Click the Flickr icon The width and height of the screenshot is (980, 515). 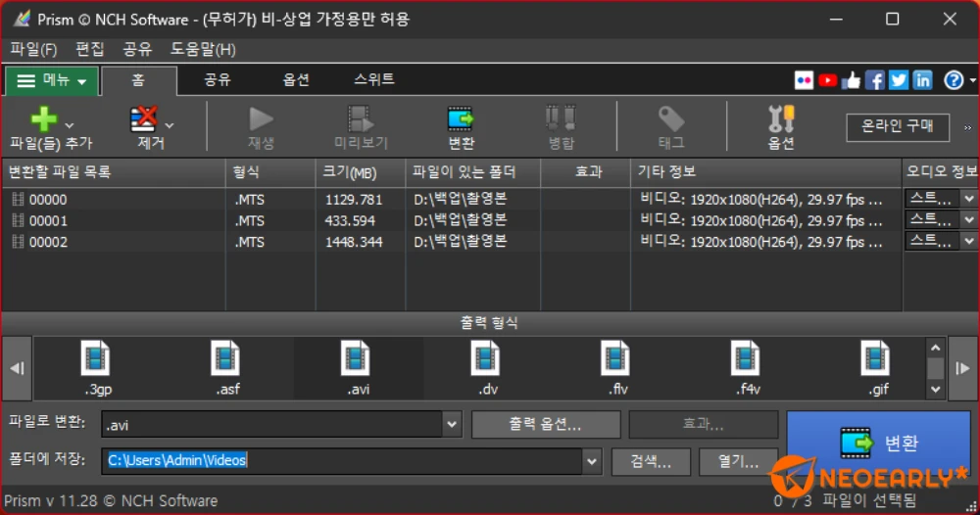tap(804, 80)
